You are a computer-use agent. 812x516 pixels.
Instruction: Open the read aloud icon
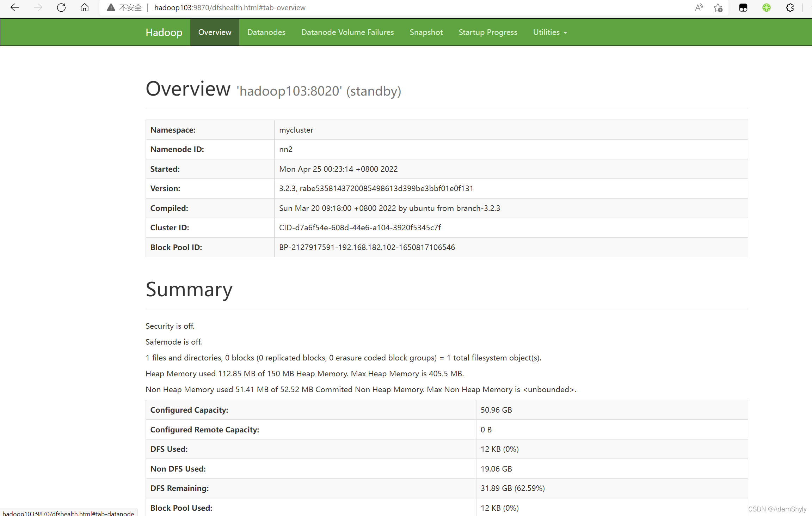699,7
